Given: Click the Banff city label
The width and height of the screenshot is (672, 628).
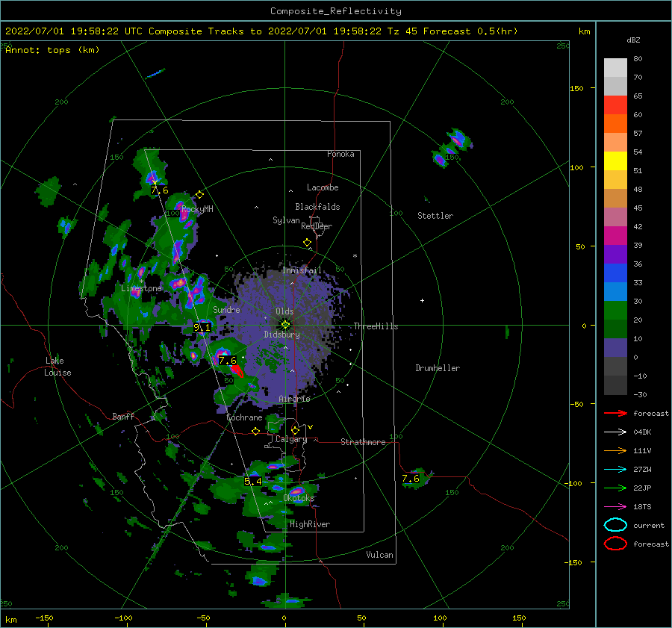Looking at the screenshot, I should pyautogui.click(x=123, y=417).
